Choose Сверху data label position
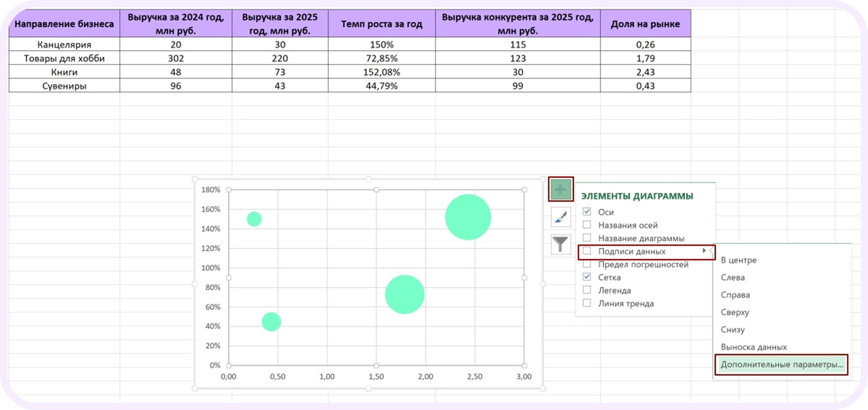The width and height of the screenshot is (868, 410). point(735,312)
